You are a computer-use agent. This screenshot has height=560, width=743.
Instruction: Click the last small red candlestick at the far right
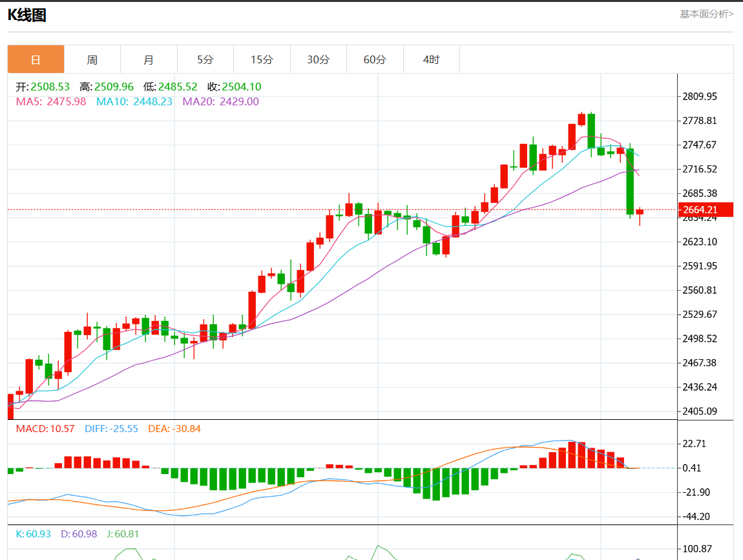(x=640, y=212)
